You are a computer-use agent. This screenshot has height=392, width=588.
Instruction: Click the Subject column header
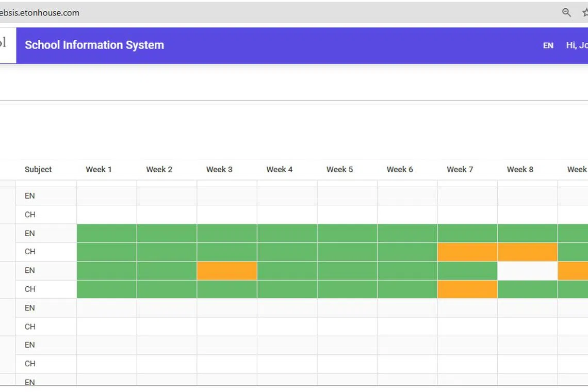(x=38, y=169)
